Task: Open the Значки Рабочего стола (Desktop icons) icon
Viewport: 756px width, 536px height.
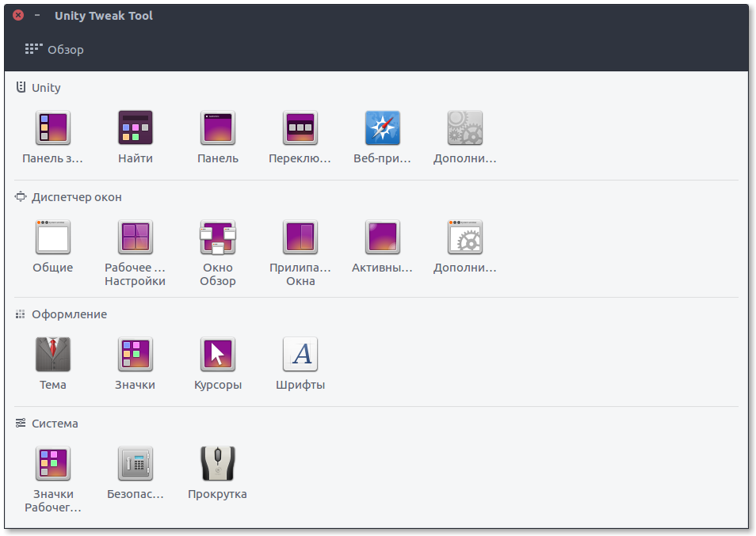Action: coord(53,463)
